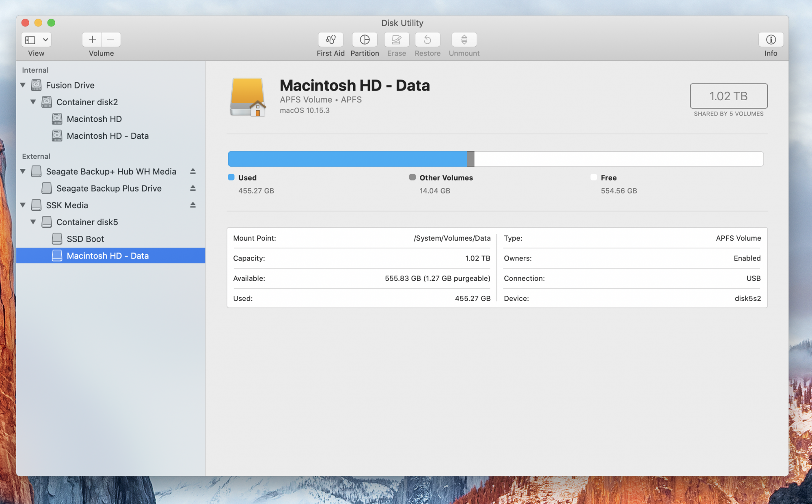Select Container disk2 in sidebar

coord(111,102)
